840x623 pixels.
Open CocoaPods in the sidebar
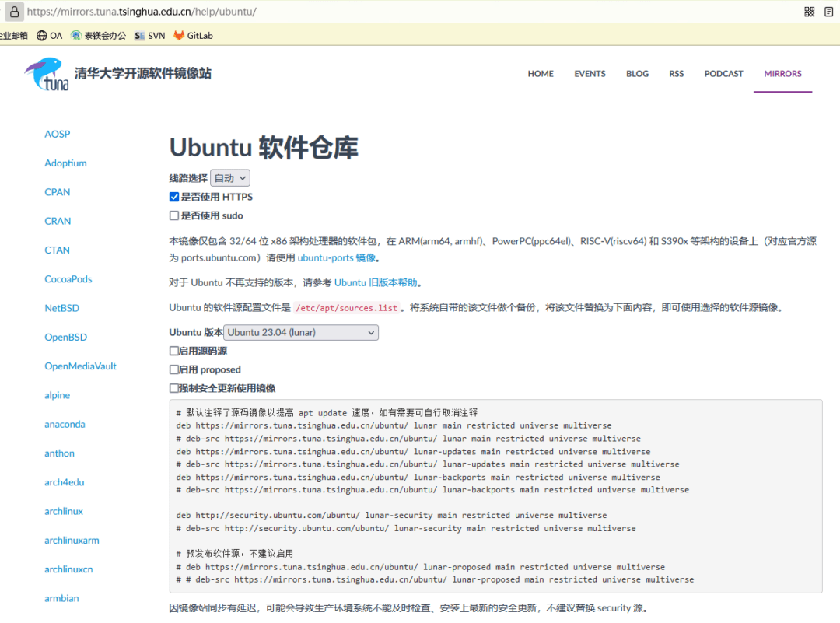pos(68,279)
